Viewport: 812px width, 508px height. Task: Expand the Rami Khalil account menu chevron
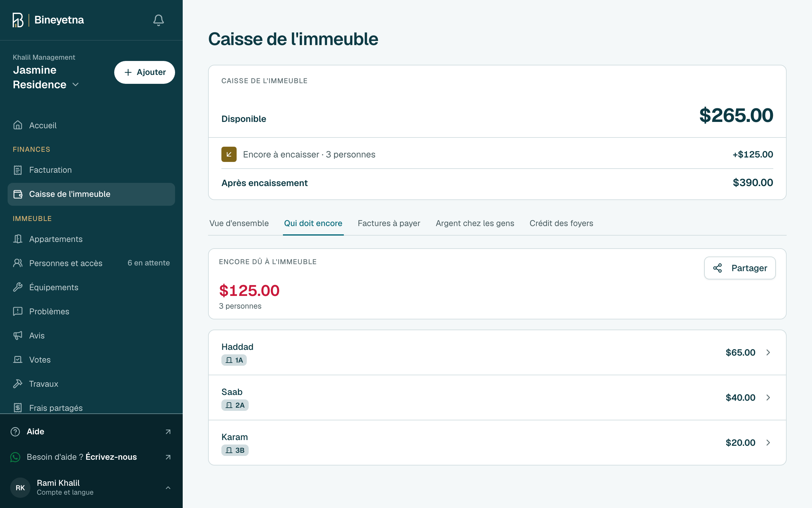168,487
